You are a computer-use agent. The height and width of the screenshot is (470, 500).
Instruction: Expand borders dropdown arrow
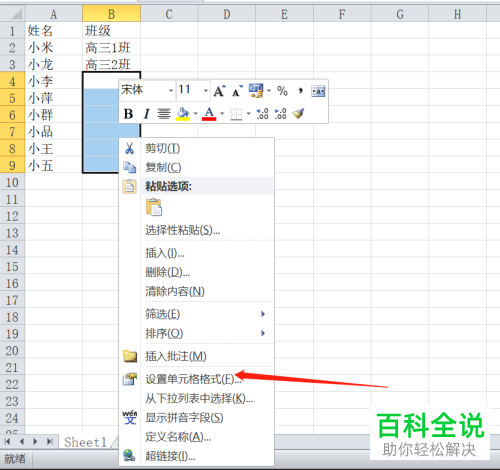(248, 114)
